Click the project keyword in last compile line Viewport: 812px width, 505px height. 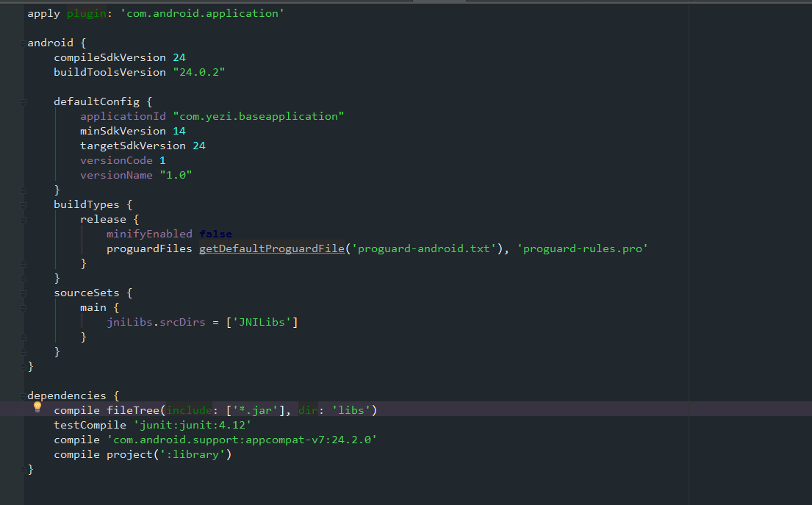130,454
